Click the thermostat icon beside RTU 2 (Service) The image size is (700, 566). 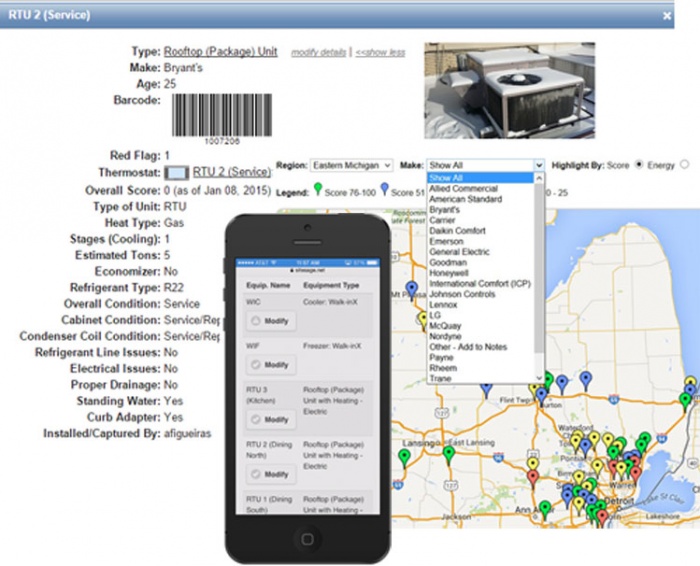[176, 173]
